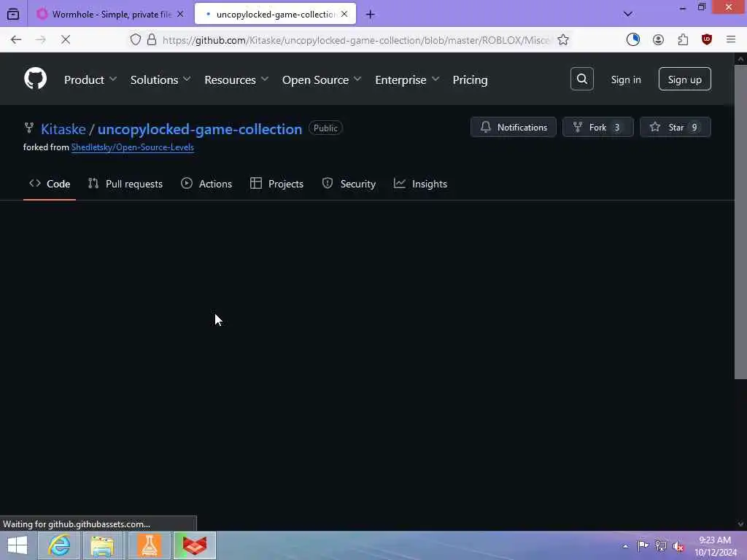The height and width of the screenshot is (560, 747).
Task: Open the Kitaske user profile link
Action: point(63,129)
